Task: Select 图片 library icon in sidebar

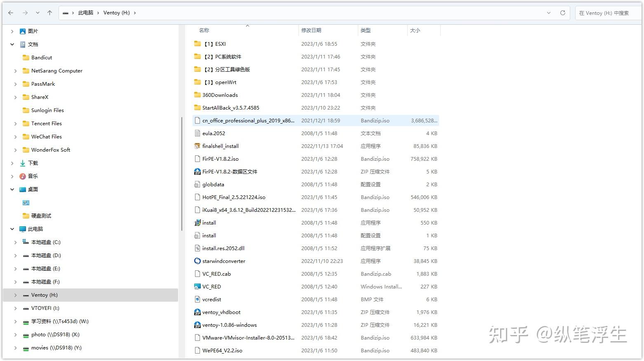Action: [x=23, y=31]
